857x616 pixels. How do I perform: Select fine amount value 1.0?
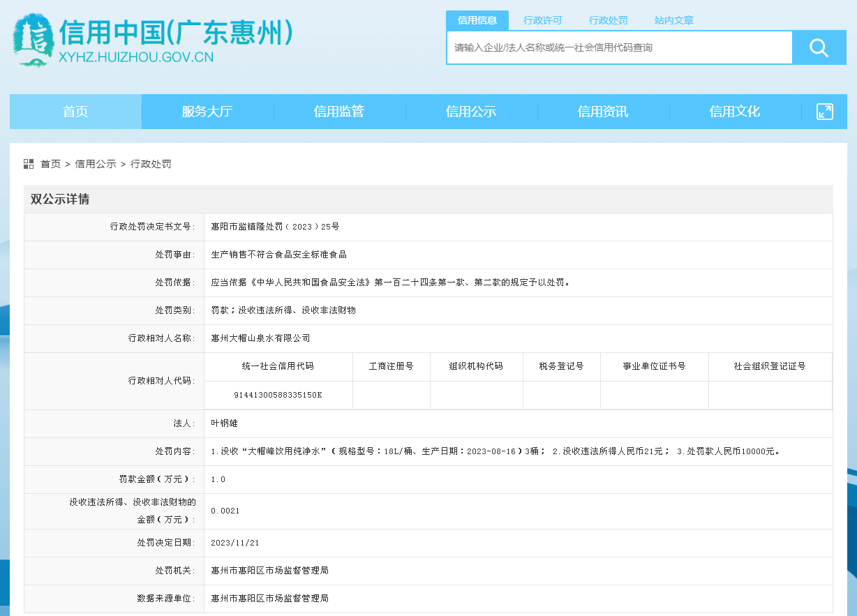[218, 479]
